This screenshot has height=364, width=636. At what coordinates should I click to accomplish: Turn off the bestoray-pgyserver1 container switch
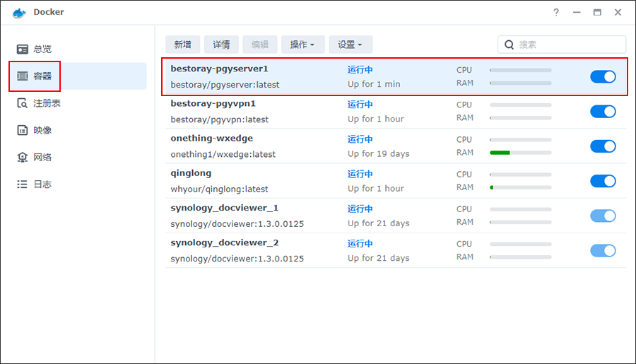(603, 77)
